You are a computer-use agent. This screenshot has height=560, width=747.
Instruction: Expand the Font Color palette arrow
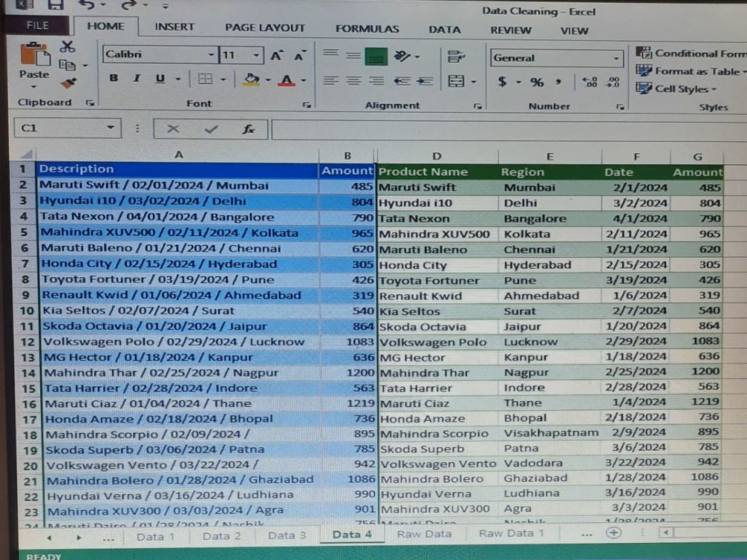point(303,81)
